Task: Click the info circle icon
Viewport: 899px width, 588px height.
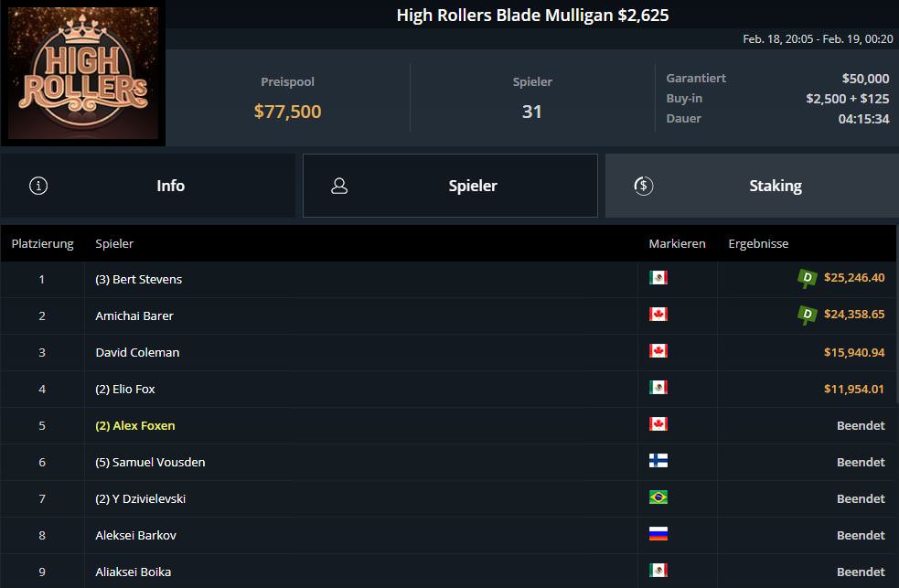Action: coord(38,186)
